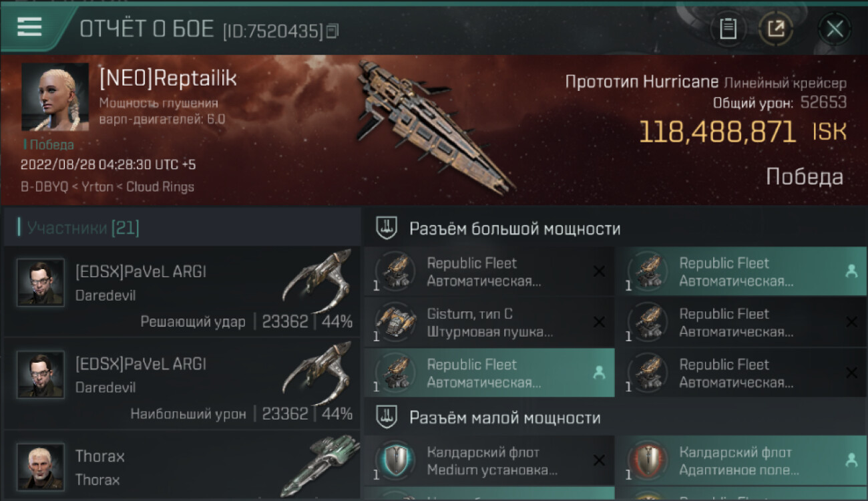Image resolution: width=868 pixels, height=501 pixels.
Task: Click the looted person icon on Адаптивное поле
Action: (x=851, y=460)
